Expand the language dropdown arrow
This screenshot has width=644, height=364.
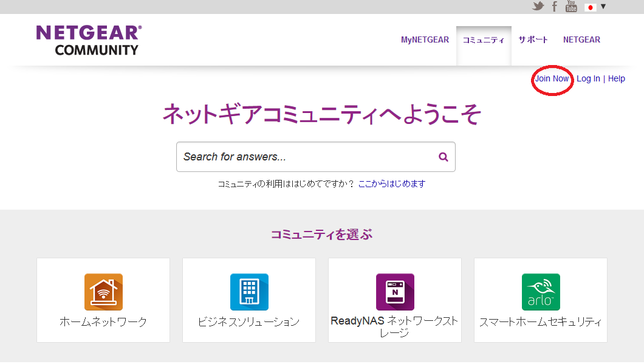603,7
